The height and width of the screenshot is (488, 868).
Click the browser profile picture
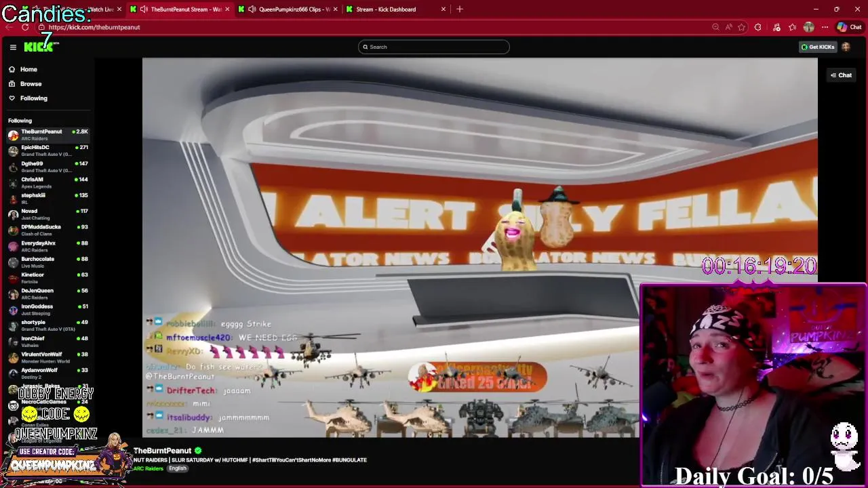click(x=808, y=27)
